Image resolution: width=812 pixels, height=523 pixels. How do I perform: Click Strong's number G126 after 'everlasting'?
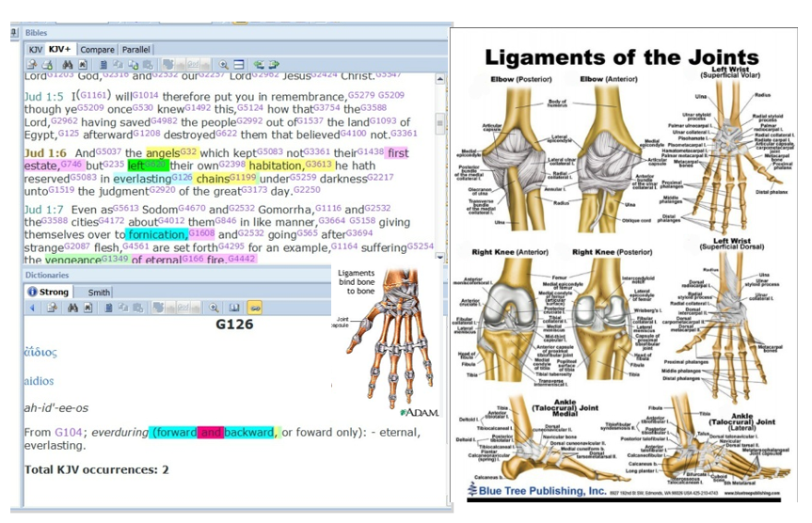point(182,177)
